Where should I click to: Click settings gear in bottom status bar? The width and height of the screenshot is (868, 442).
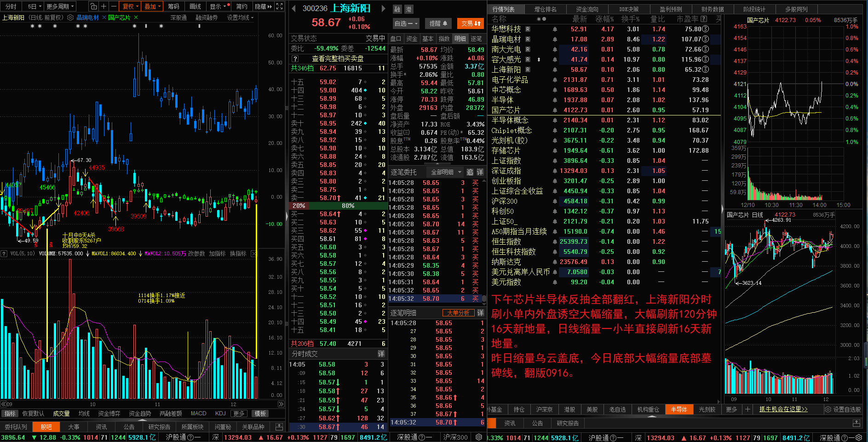point(479,437)
